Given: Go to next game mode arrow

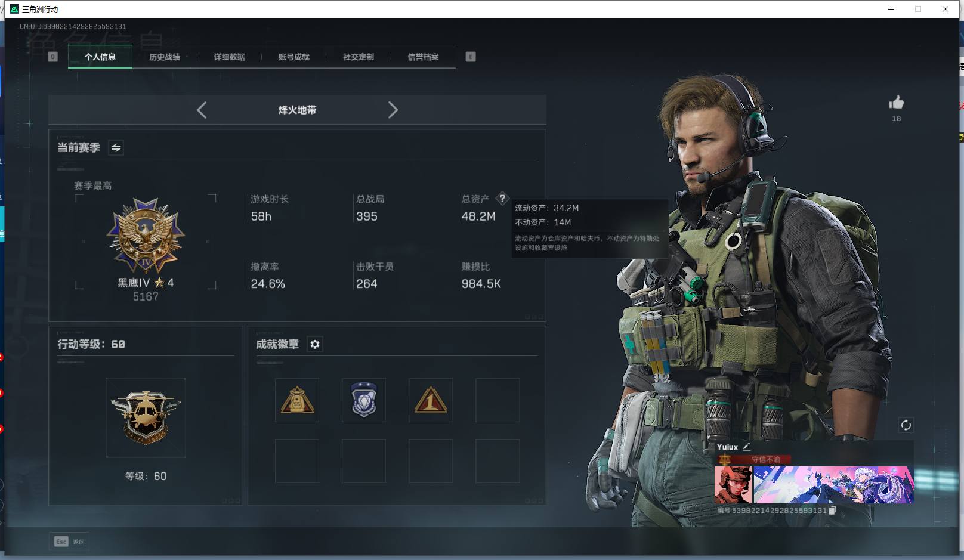Looking at the screenshot, I should click(393, 110).
